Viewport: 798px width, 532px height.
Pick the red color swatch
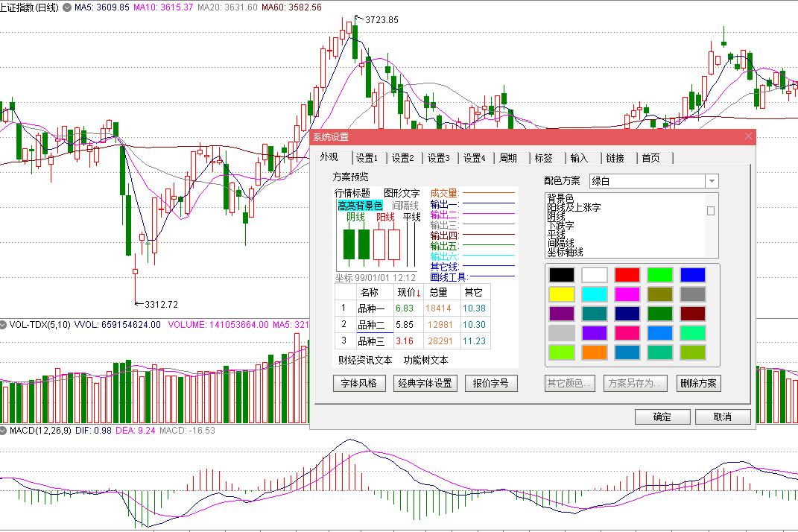pyautogui.click(x=627, y=275)
